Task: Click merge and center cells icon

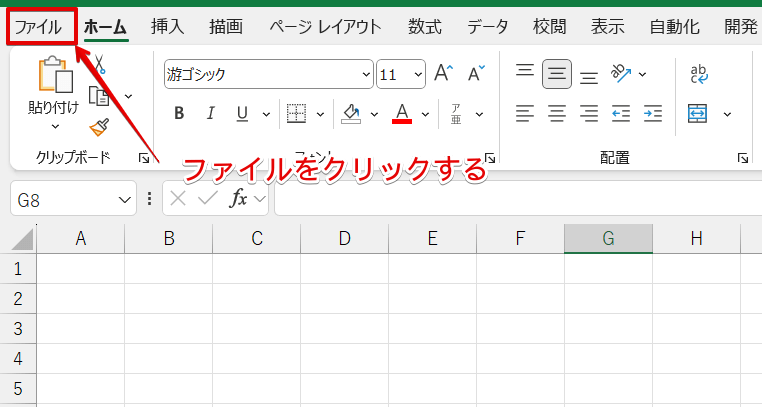Action: 697,114
